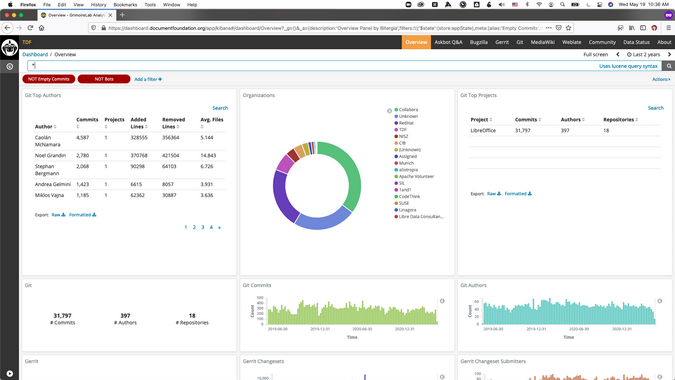
Task: Click the Dashboard breadcrumb link
Action: coord(35,55)
